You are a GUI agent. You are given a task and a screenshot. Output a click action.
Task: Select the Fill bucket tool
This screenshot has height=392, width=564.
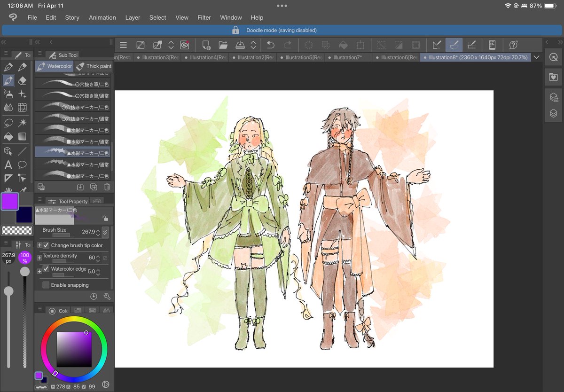pyautogui.click(x=8, y=137)
